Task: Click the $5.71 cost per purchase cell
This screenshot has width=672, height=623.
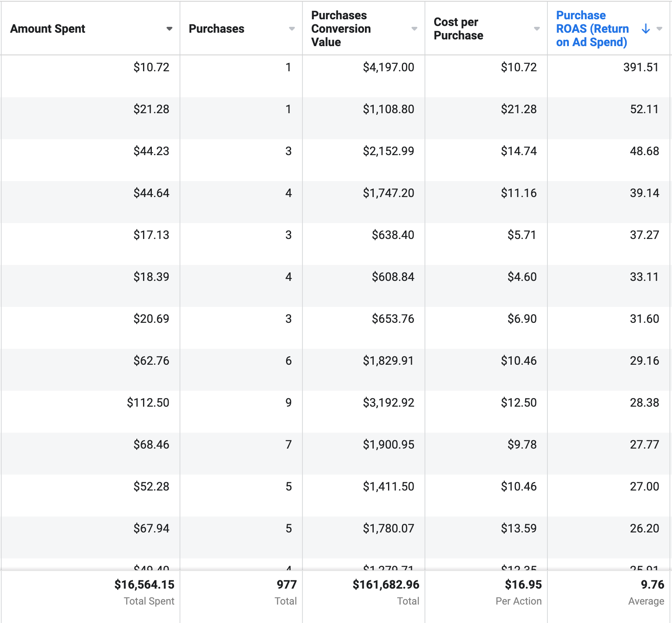Action: click(522, 235)
